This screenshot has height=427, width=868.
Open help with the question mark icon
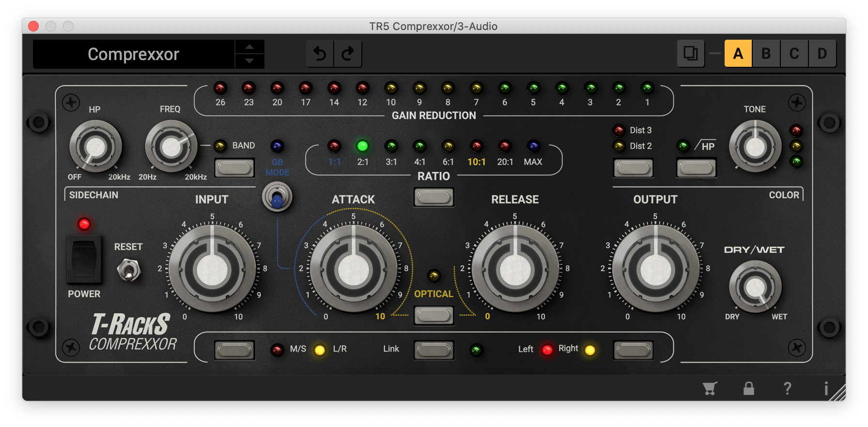coord(788,388)
